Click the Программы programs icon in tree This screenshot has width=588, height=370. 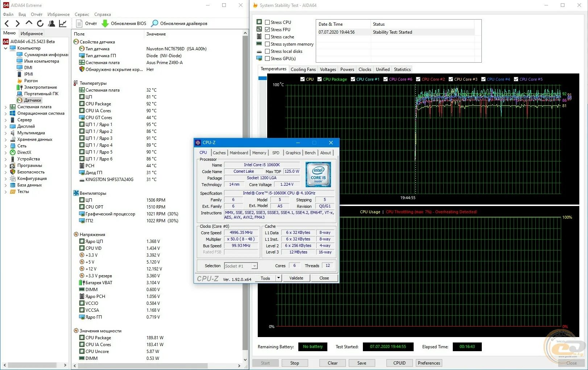pos(13,165)
